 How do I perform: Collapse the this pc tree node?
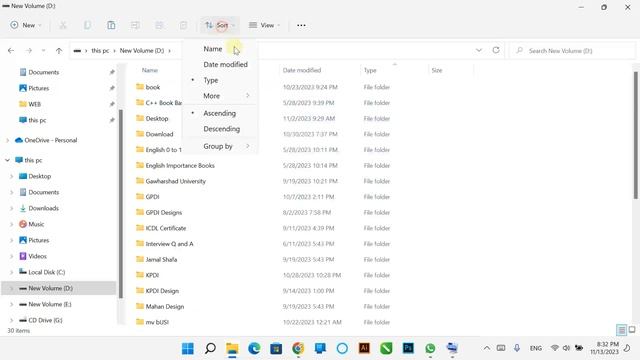(7, 160)
